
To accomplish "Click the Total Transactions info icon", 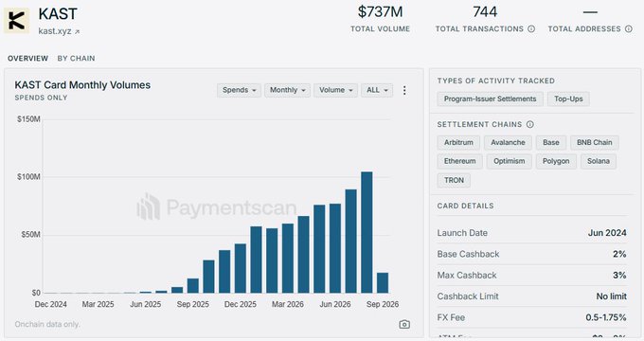I will click(x=531, y=28).
